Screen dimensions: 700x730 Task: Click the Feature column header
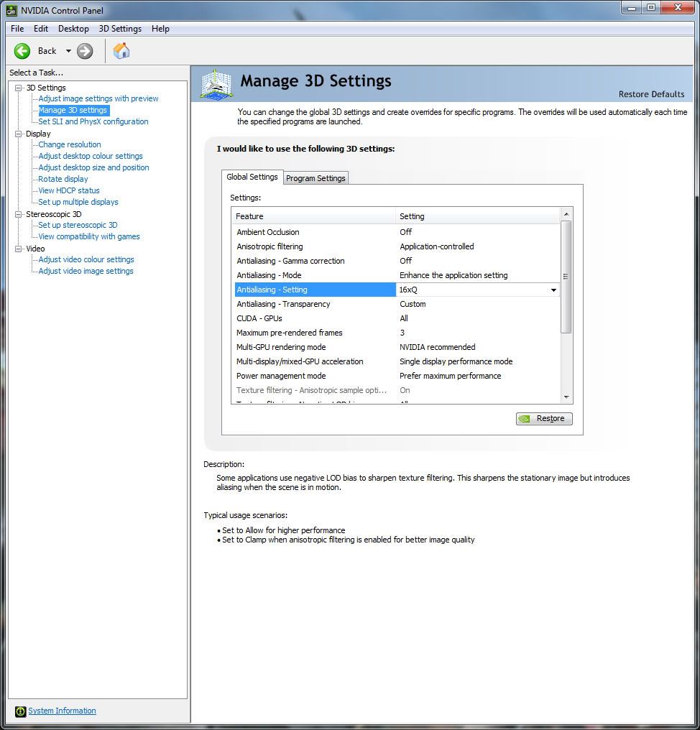[x=313, y=216]
